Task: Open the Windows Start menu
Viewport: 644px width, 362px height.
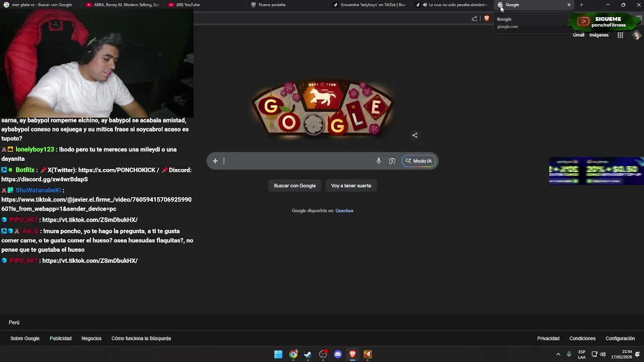Action: tap(278, 354)
